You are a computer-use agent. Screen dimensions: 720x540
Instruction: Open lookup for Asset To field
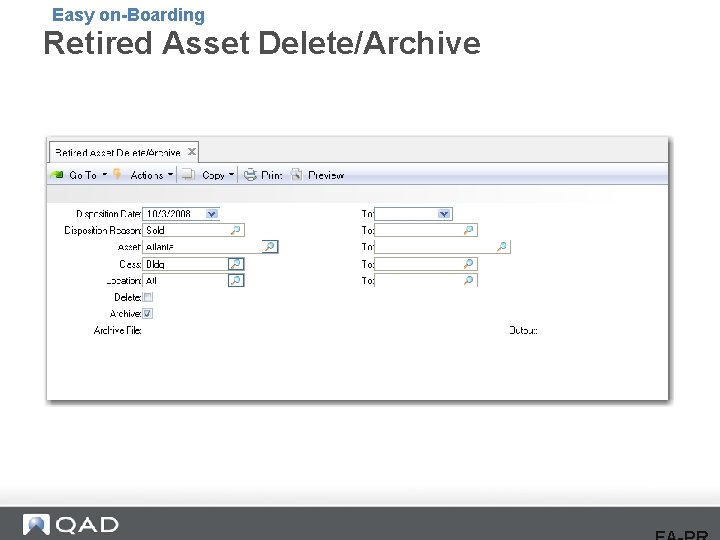[502, 247]
